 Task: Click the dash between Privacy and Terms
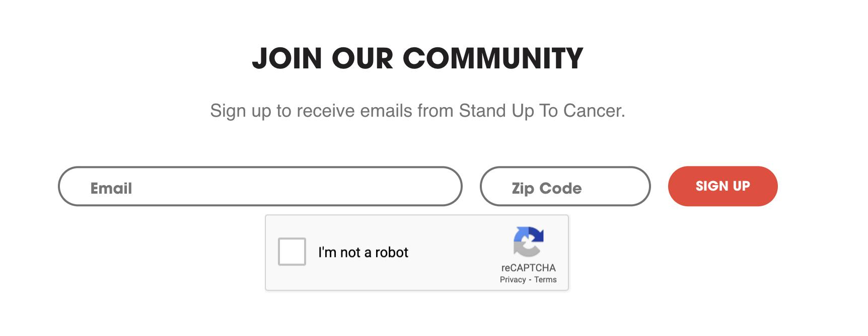[530, 280]
